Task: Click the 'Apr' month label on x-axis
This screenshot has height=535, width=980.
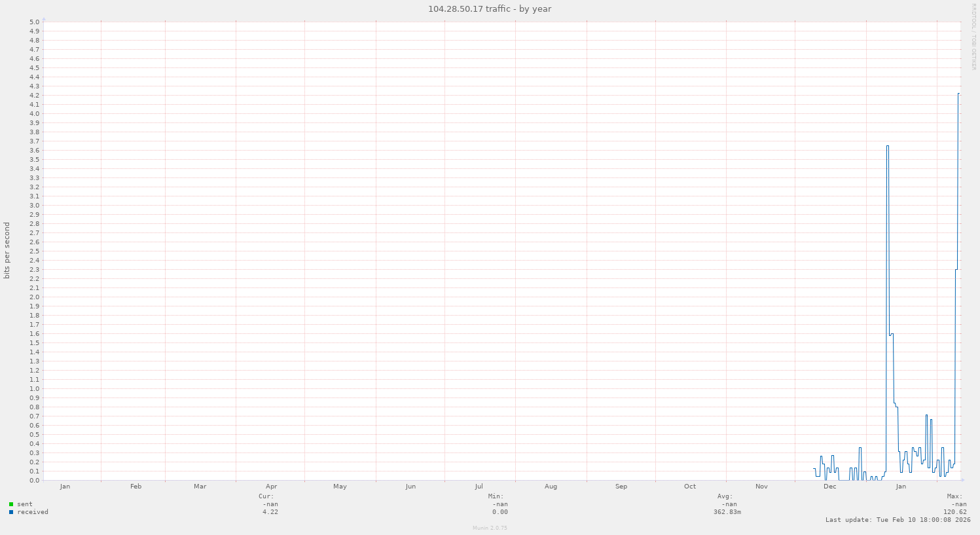Action: click(x=272, y=487)
